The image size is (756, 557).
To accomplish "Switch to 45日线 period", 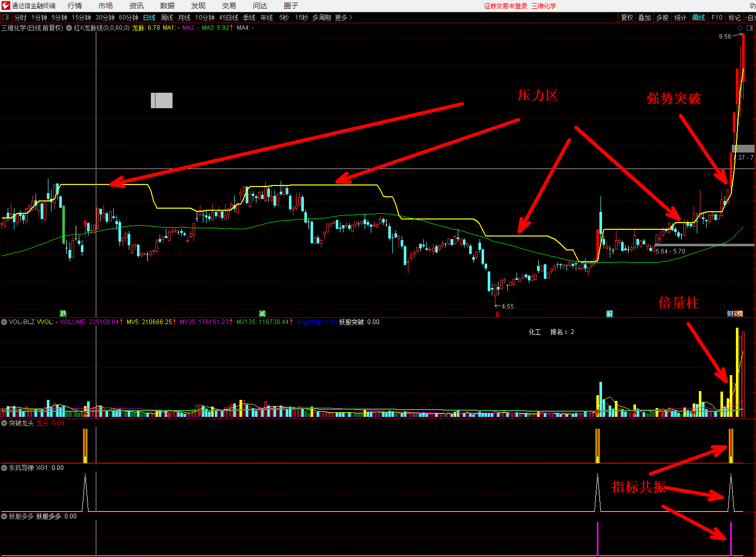I will 229,18.
